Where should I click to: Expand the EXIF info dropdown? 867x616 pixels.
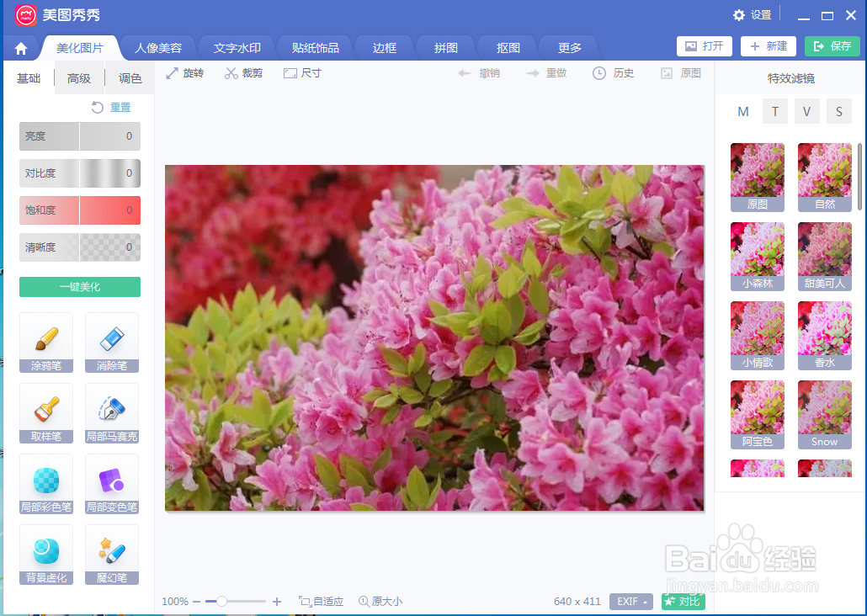[x=630, y=602]
